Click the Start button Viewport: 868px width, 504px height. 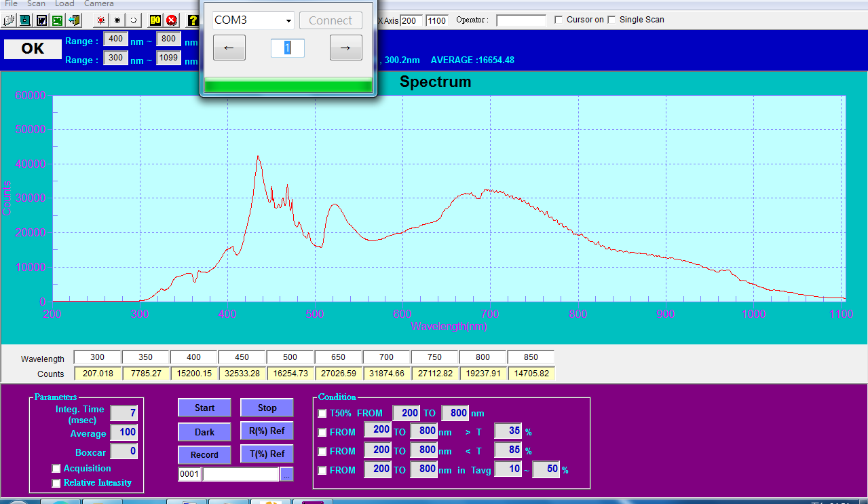click(x=204, y=408)
